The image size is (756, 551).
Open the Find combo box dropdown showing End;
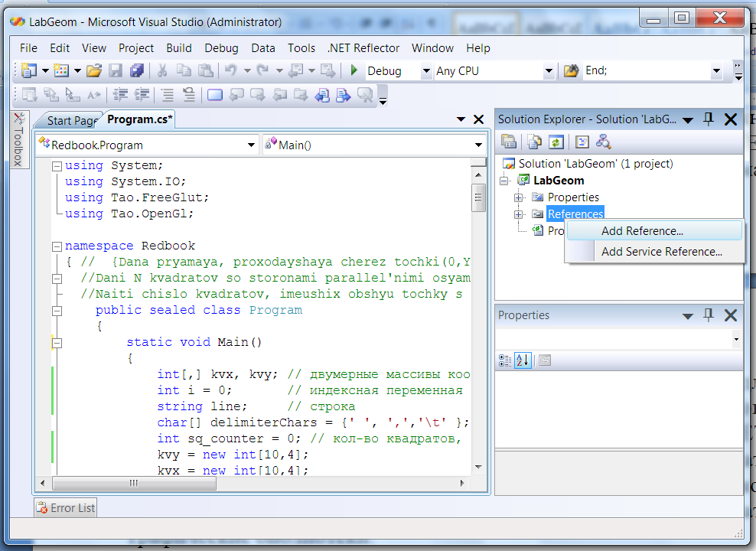[x=716, y=71]
